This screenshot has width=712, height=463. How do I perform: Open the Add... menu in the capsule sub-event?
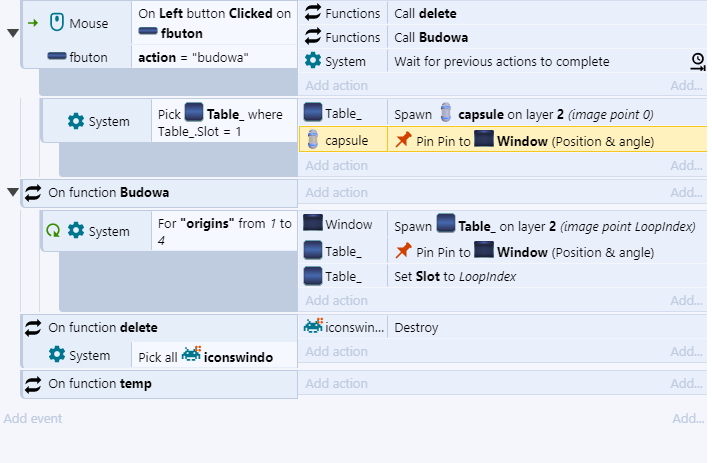click(686, 166)
